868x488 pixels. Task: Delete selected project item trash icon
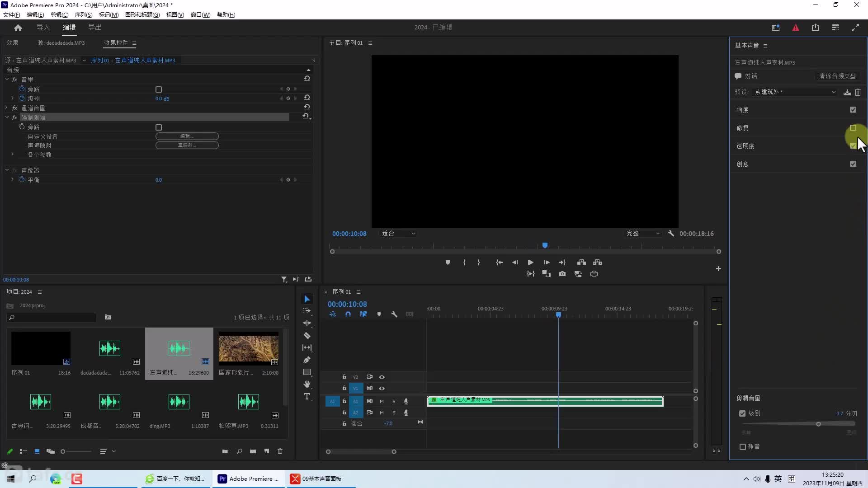(x=280, y=451)
